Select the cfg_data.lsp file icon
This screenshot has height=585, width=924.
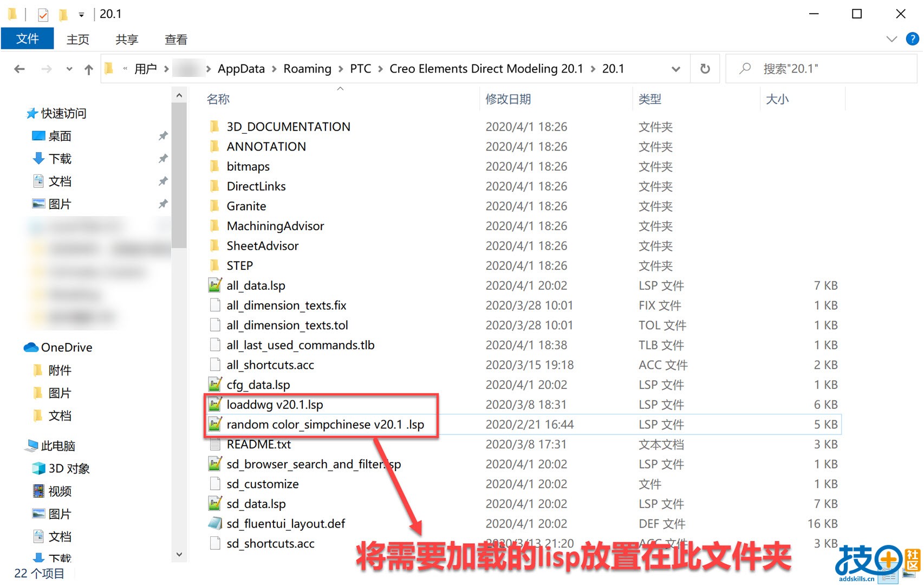point(215,385)
